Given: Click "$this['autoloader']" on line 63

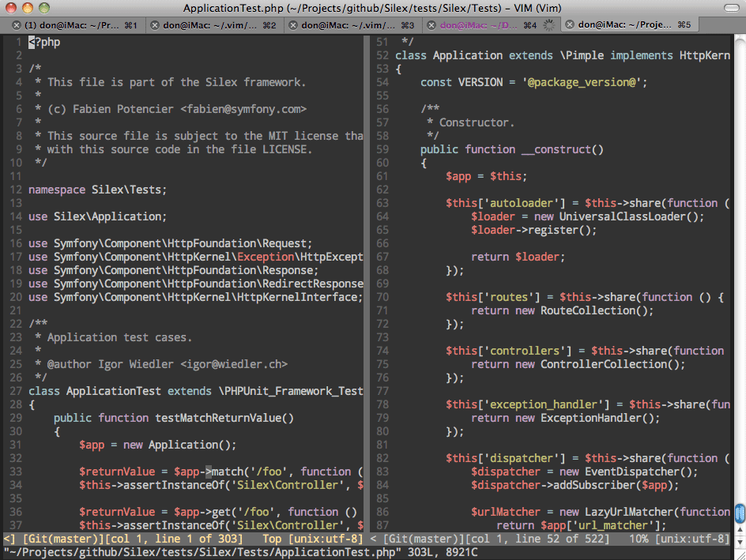Looking at the screenshot, I should (x=505, y=204).
